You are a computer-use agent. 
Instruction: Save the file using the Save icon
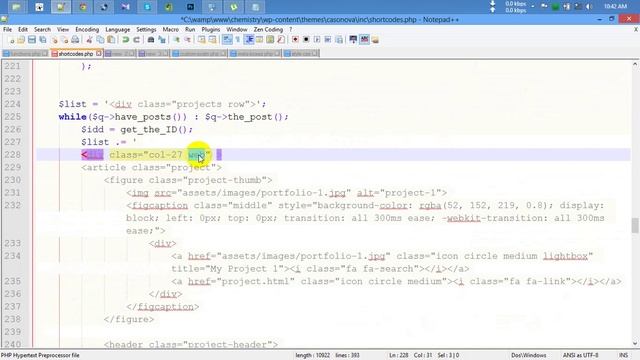tap(32, 40)
